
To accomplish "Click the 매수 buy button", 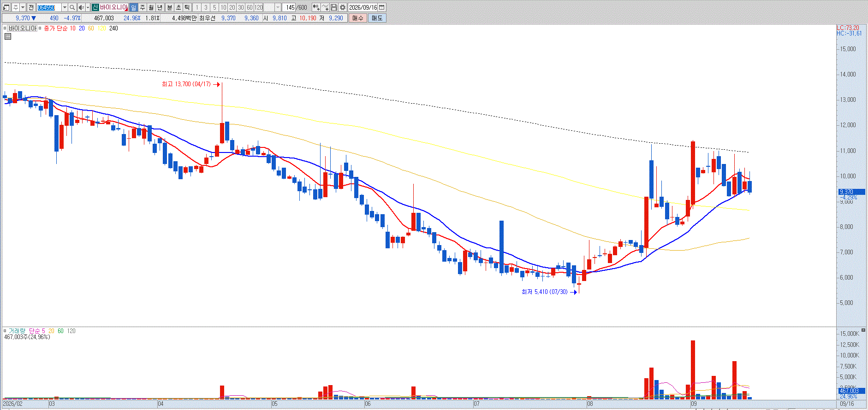I will (358, 18).
